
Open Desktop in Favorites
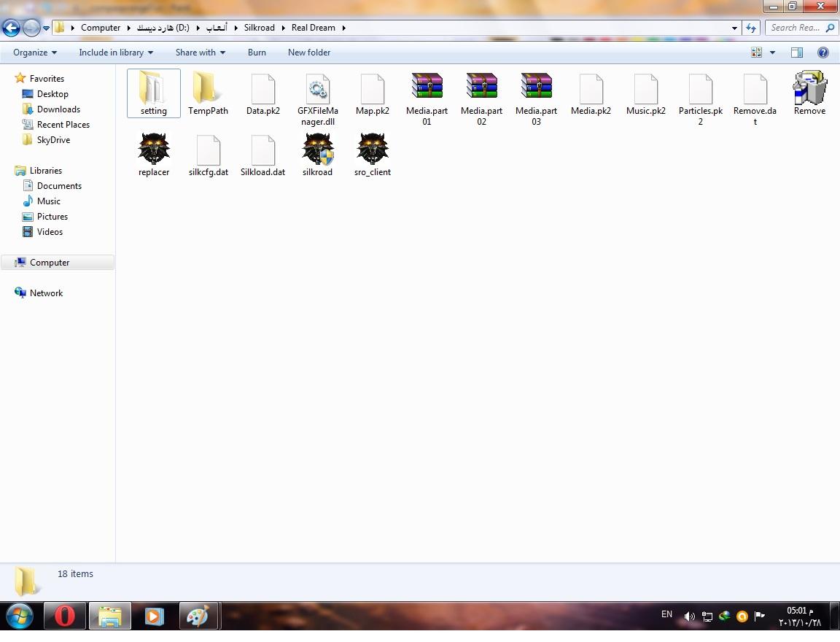[52, 94]
